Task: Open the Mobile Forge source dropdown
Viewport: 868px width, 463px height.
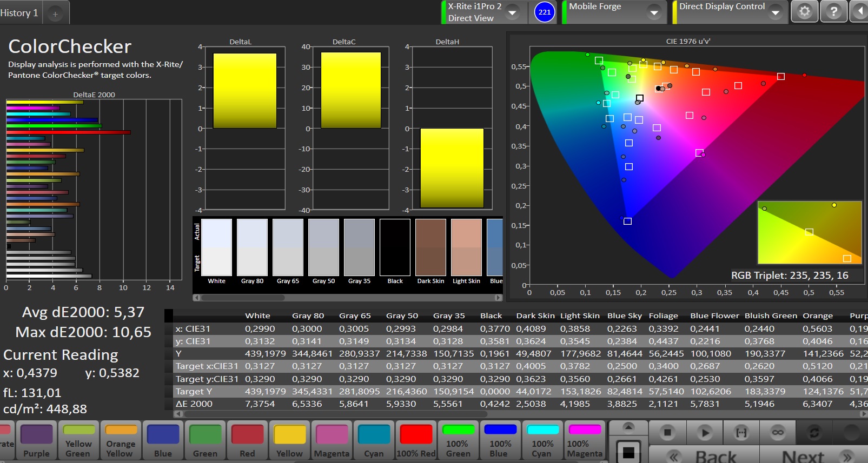Action: click(654, 12)
